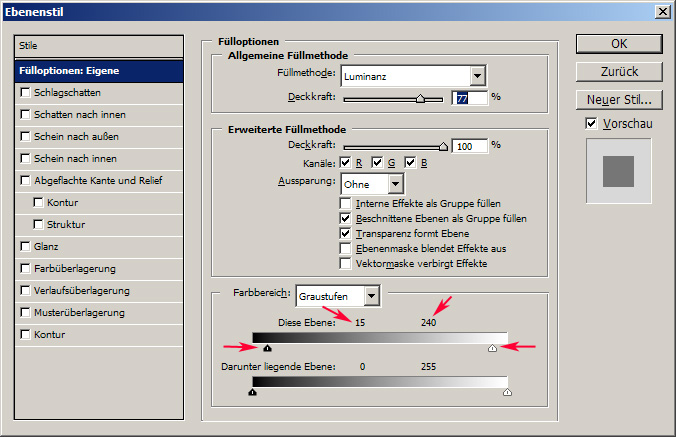Enable the Verlaufsüberlagerung checkbox
Image resolution: width=676 pixels, height=437 pixels.
[25, 290]
